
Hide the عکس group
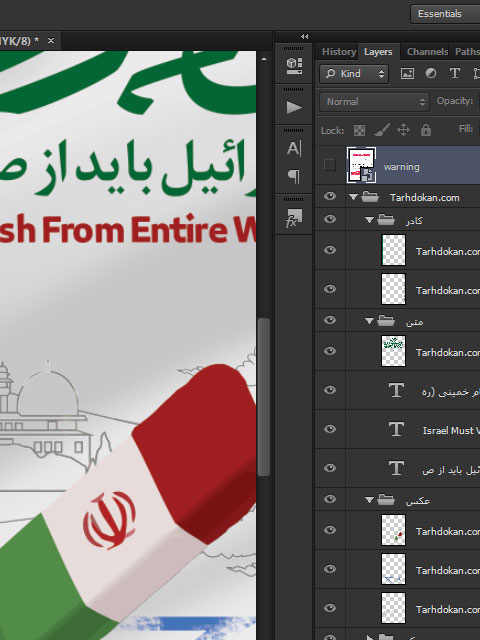click(x=330, y=499)
